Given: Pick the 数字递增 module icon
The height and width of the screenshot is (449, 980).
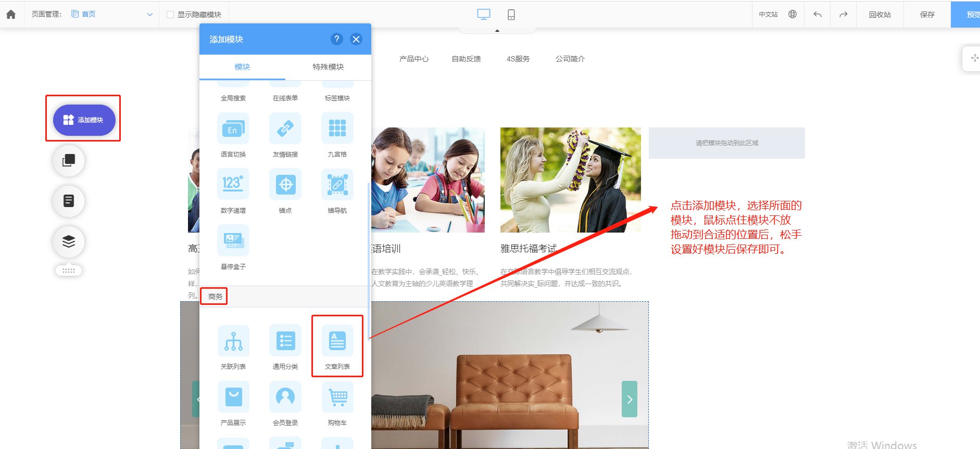Looking at the screenshot, I should coord(233,184).
